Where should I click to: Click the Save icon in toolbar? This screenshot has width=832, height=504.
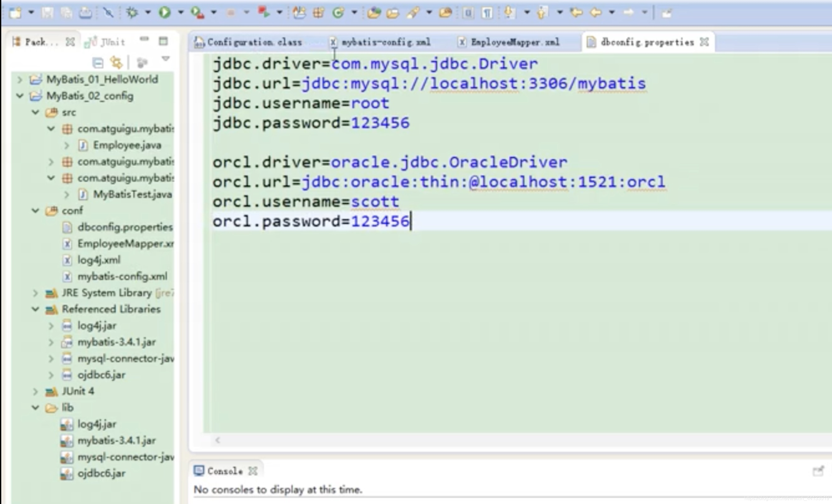(47, 13)
